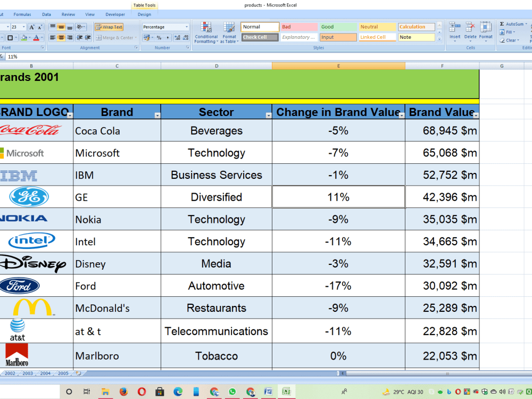The height and width of the screenshot is (399, 532).
Task: Apply the Bad cell style
Action: 299,27
